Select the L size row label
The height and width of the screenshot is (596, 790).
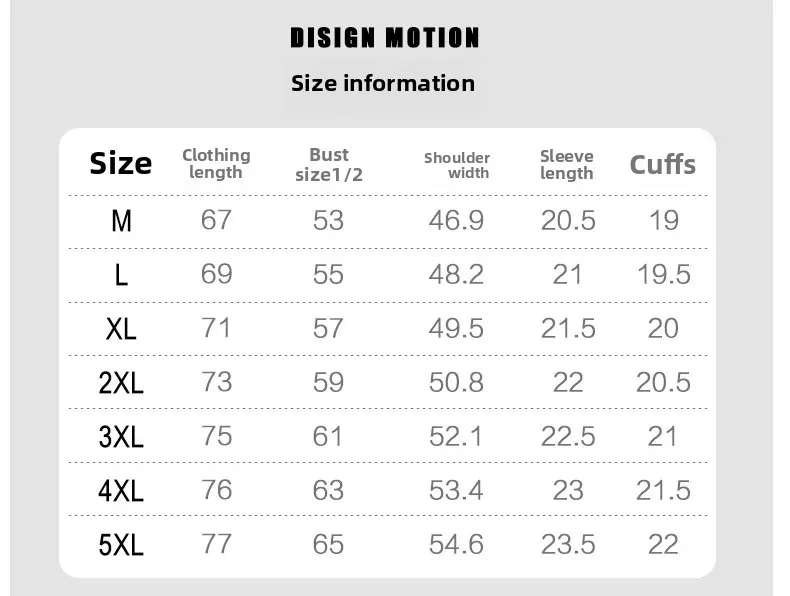(x=121, y=275)
